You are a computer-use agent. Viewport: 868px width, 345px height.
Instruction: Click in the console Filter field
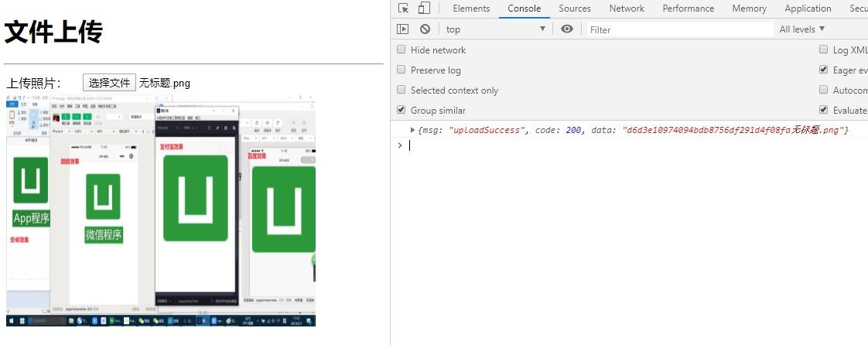(x=677, y=29)
